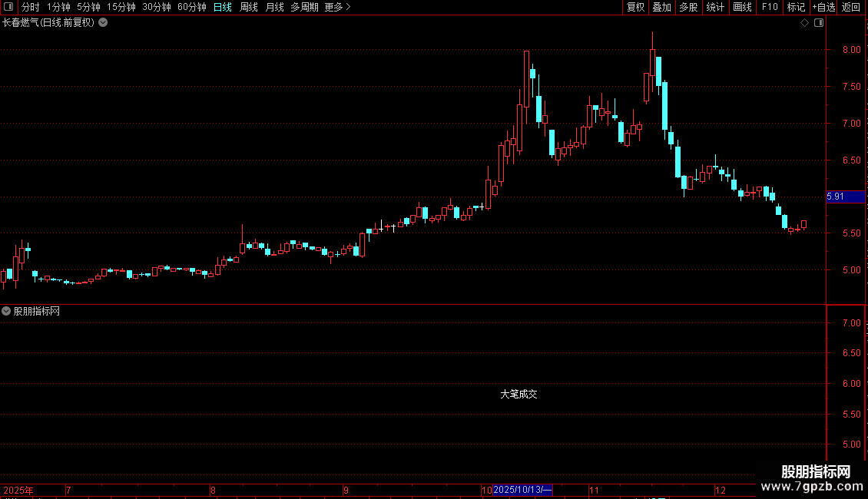Activate the 画线 drawing tool
The height and width of the screenshot is (499, 868).
[742, 7]
